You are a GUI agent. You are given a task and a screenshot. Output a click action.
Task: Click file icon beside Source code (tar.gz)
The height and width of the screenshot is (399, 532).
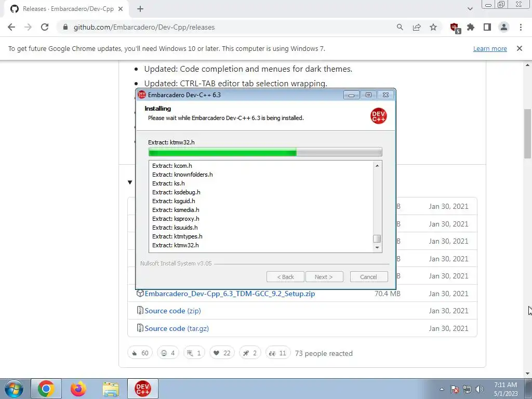point(140,328)
